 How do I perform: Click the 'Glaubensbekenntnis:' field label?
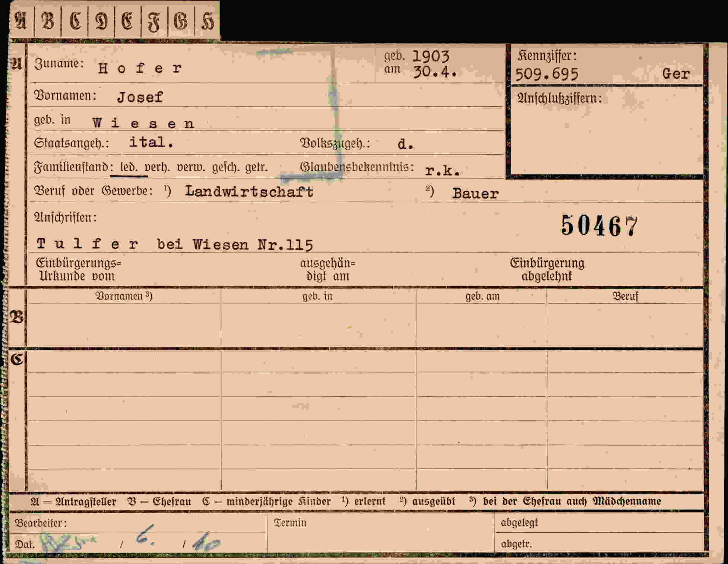357,167
